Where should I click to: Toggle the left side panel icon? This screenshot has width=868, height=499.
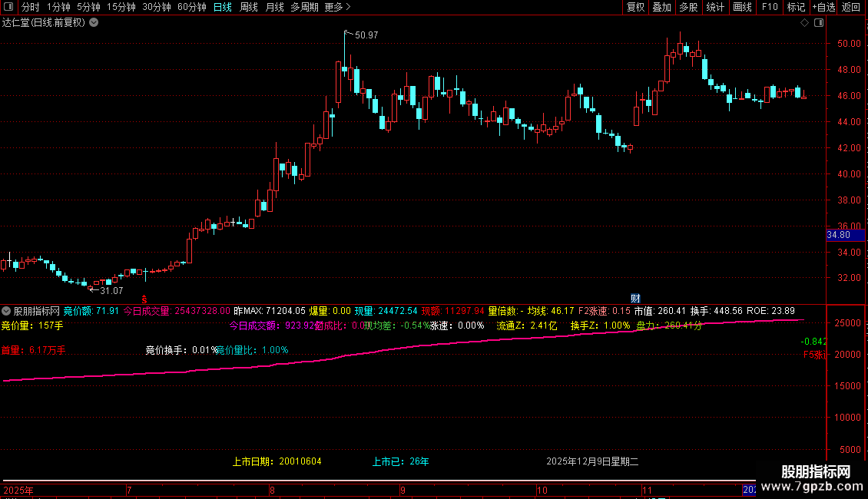[8, 7]
